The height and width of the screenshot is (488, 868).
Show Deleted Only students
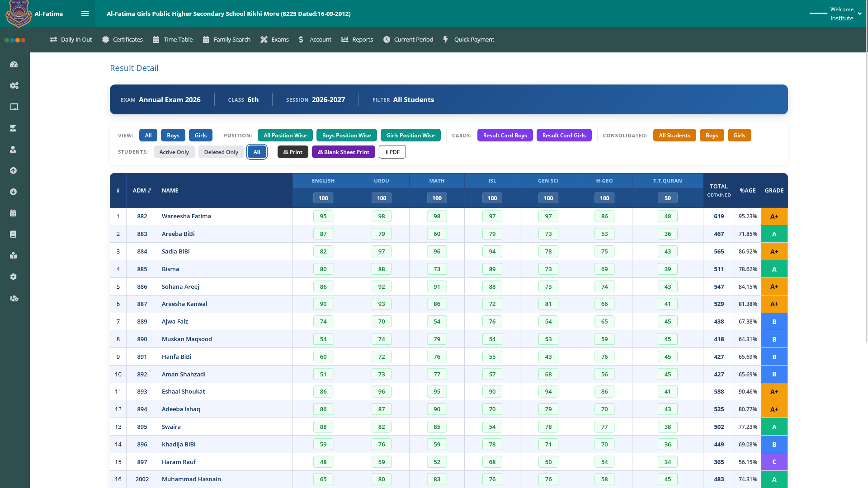(x=221, y=152)
